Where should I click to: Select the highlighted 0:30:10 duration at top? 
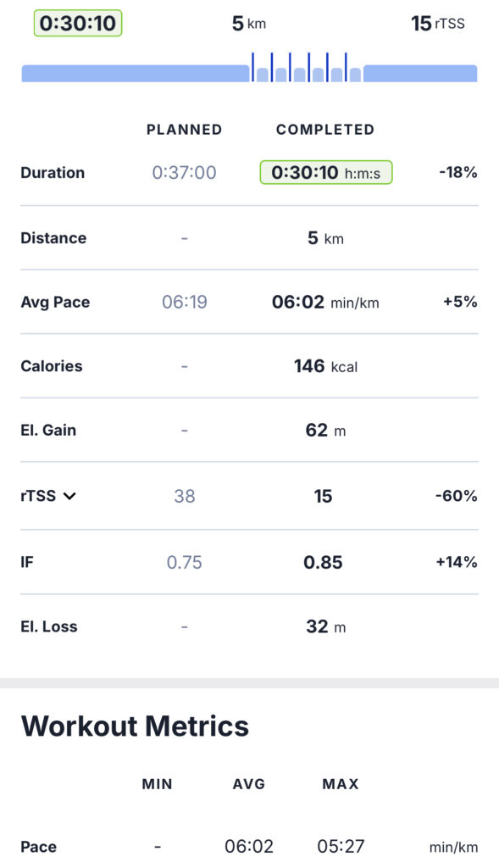(78, 23)
